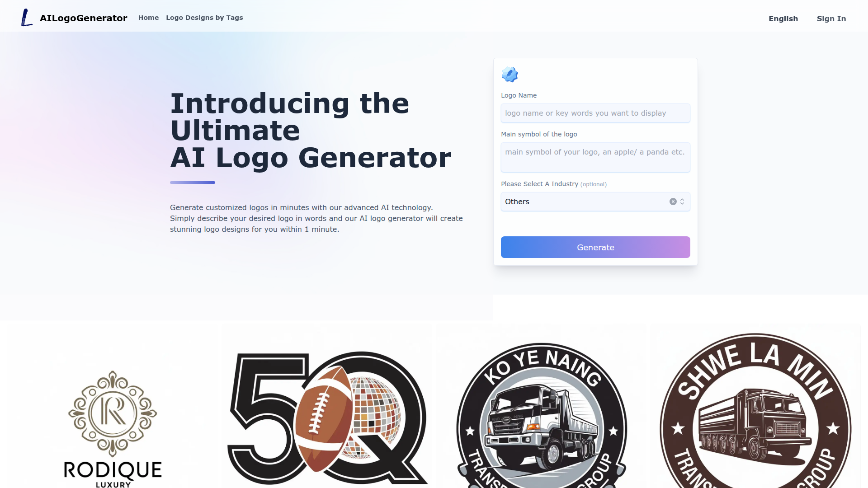Click Sign In link
This screenshot has height=488, width=868.
tap(831, 19)
